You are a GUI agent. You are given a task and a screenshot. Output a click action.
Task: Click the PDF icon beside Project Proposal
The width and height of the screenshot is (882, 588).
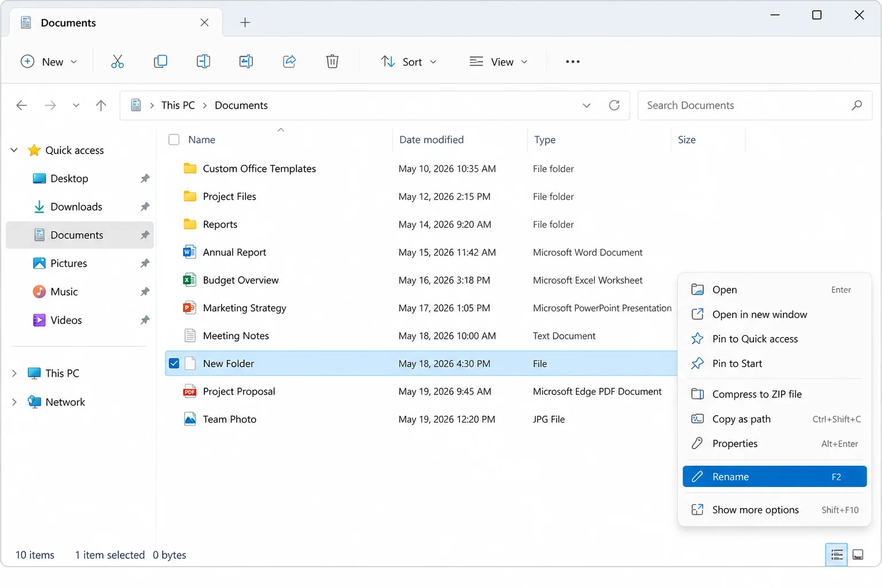pyautogui.click(x=189, y=392)
